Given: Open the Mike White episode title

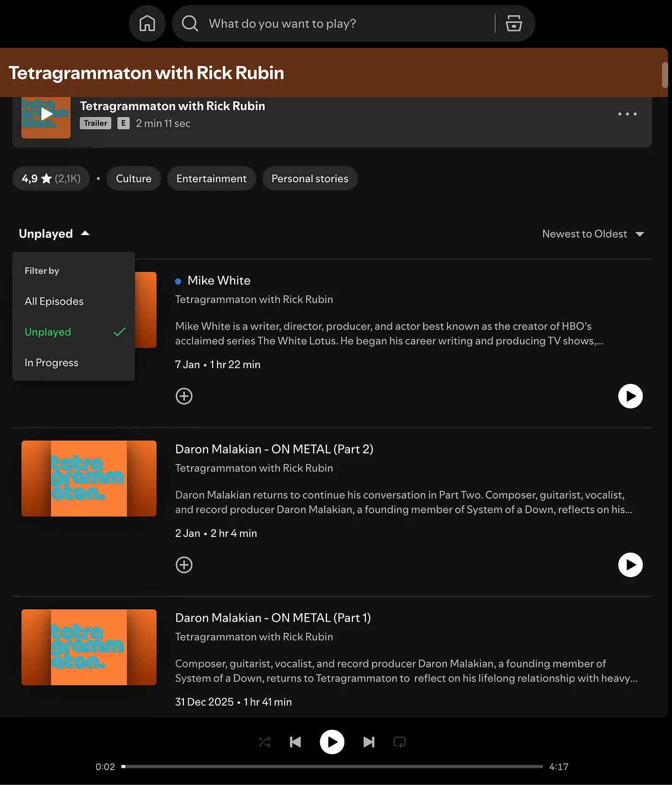Looking at the screenshot, I should pyautogui.click(x=219, y=281).
